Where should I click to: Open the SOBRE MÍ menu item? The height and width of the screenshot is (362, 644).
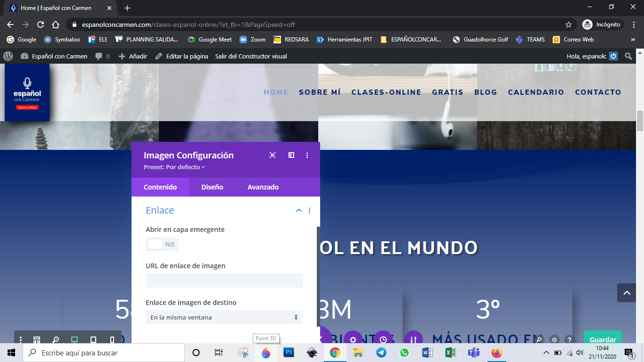pos(320,92)
